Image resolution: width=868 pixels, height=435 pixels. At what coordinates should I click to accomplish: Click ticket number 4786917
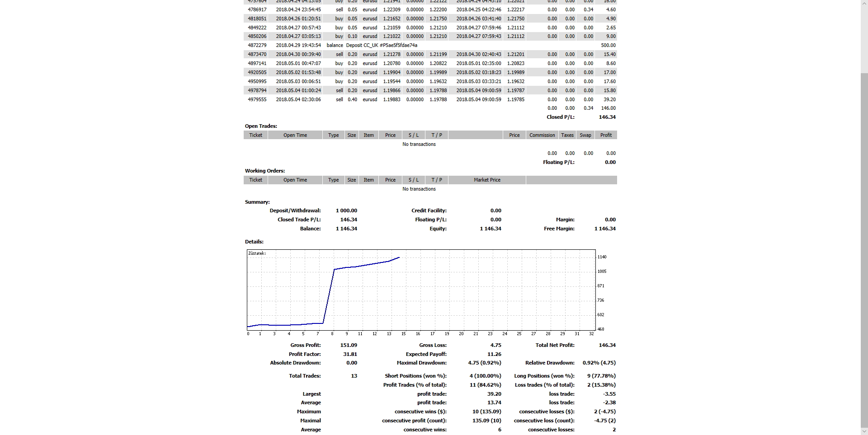pos(257,9)
